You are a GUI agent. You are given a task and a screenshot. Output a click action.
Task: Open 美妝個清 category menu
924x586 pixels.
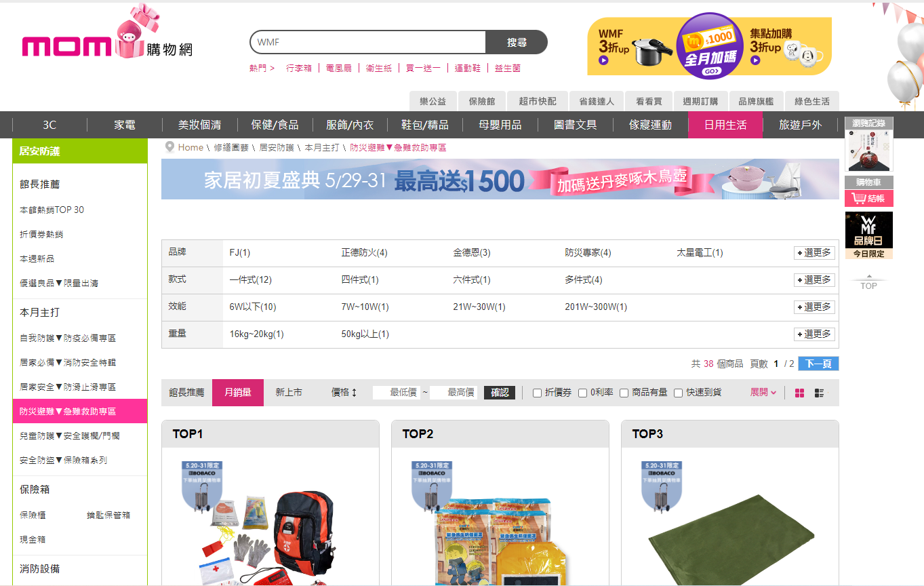tap(199, 125)
